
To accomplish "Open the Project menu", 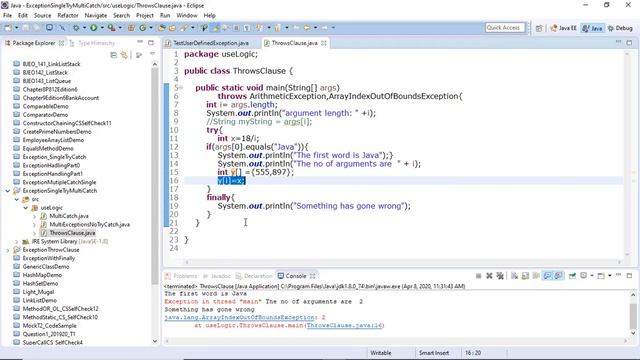I will (144, 16).
